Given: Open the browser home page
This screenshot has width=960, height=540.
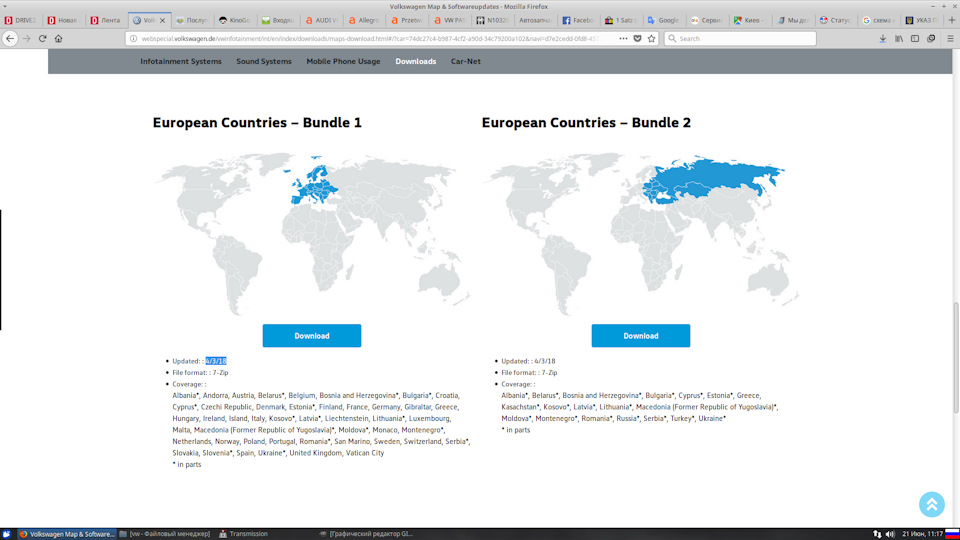Looking at the screenshot, I should 59,39.
